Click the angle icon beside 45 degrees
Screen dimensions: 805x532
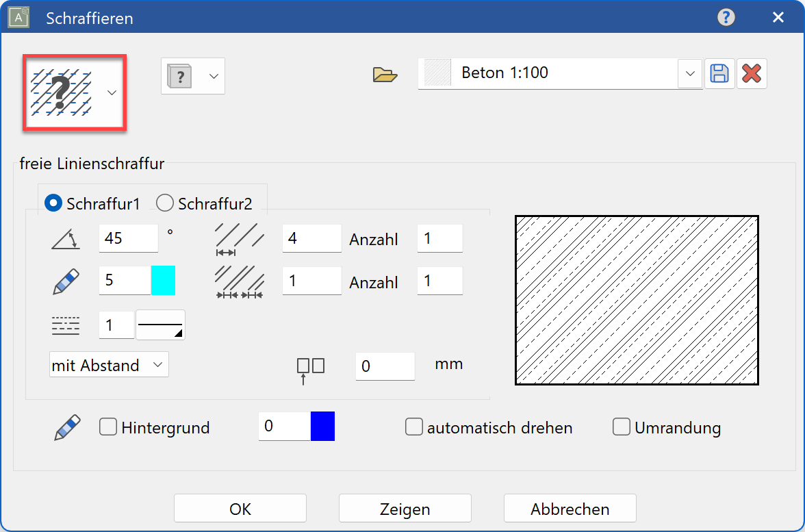pos(65,239)
